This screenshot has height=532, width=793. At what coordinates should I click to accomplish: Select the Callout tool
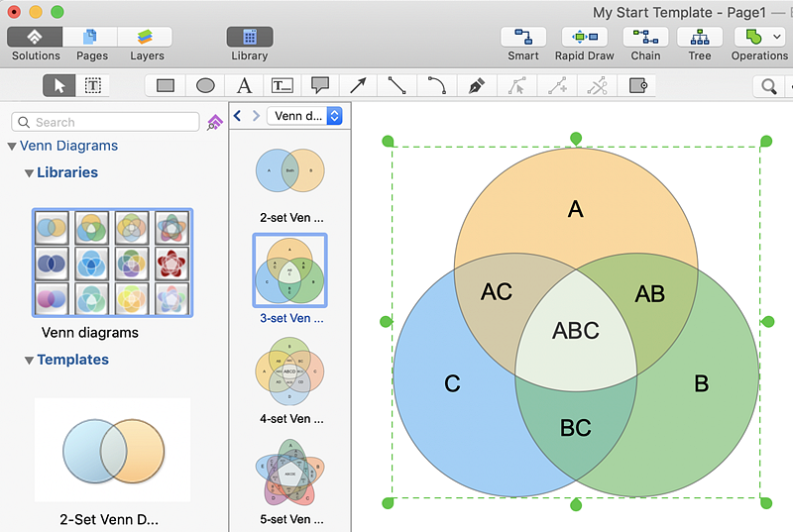(320, 86)
